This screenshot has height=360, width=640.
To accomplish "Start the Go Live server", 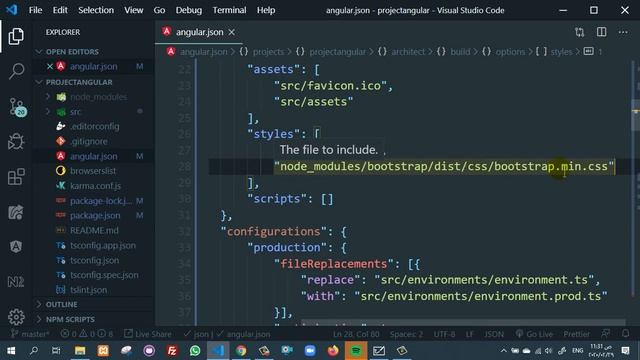I will [534, 334].
